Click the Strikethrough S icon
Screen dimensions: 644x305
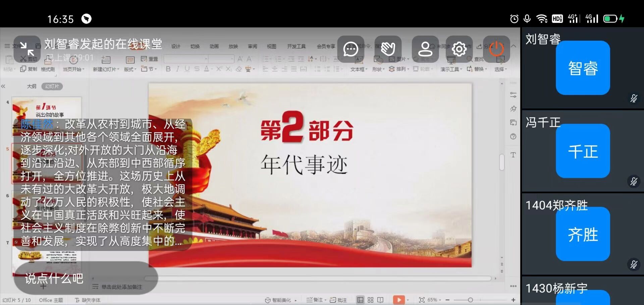pos(197,69)
